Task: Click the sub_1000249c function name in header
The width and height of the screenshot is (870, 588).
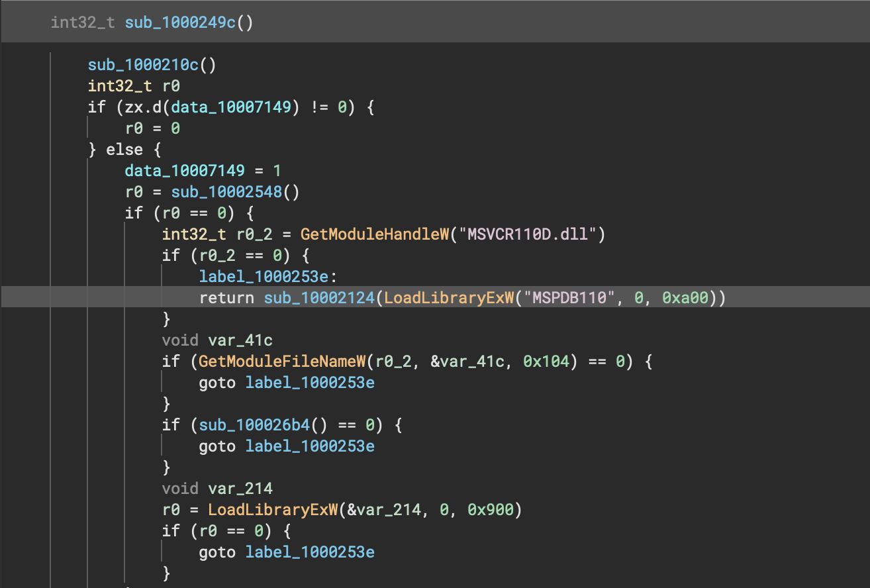Action: pos(181,23)
